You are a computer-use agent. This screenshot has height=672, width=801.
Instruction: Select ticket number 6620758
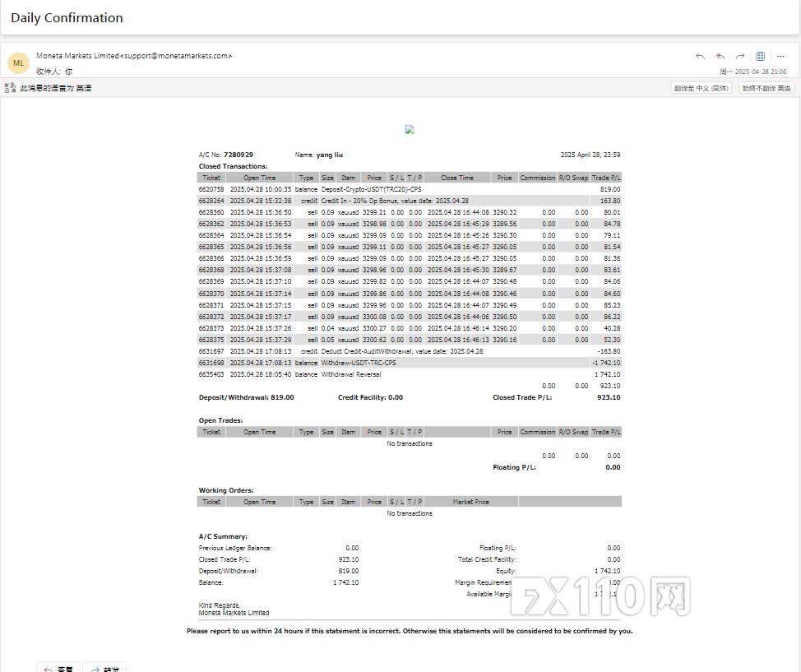(211, 189)
